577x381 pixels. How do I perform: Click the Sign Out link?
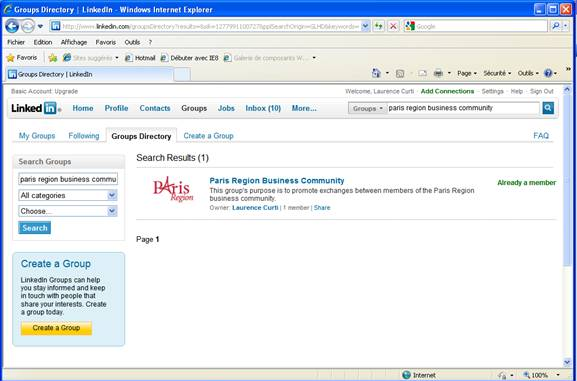[x=542, y=91]
